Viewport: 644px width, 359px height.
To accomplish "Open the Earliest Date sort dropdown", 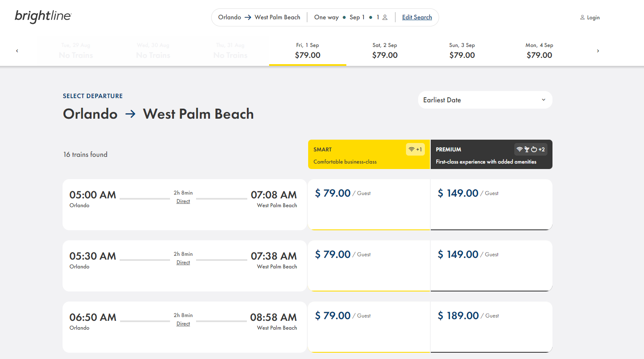I will tap(485, 100).
